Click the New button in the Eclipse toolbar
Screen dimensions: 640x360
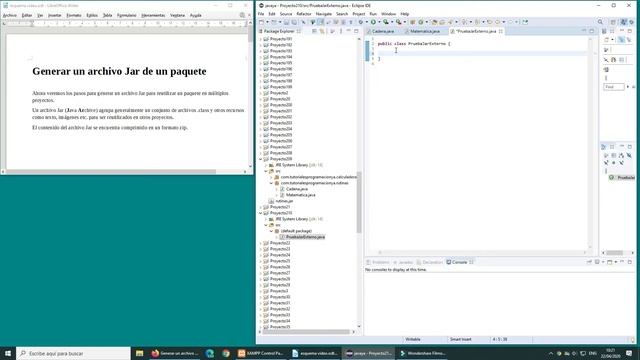pyautogui.click(x=262, y=22)
